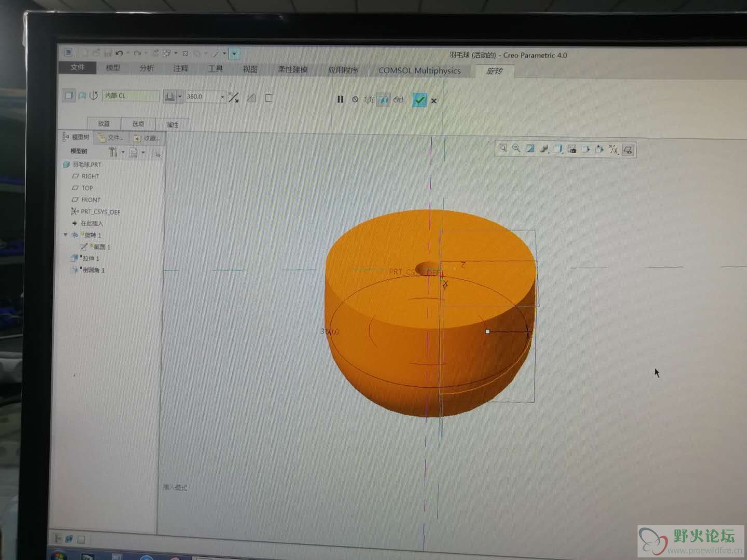Open the 选项 dashboard panel
This screenshot has height=560, width=747.
[x=138, y=124]
